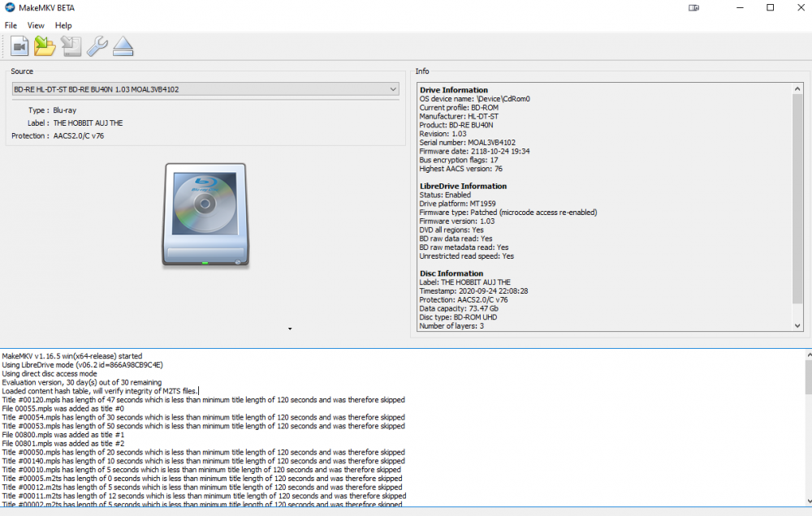Click the Disc Information heading

tap(451, 273)
